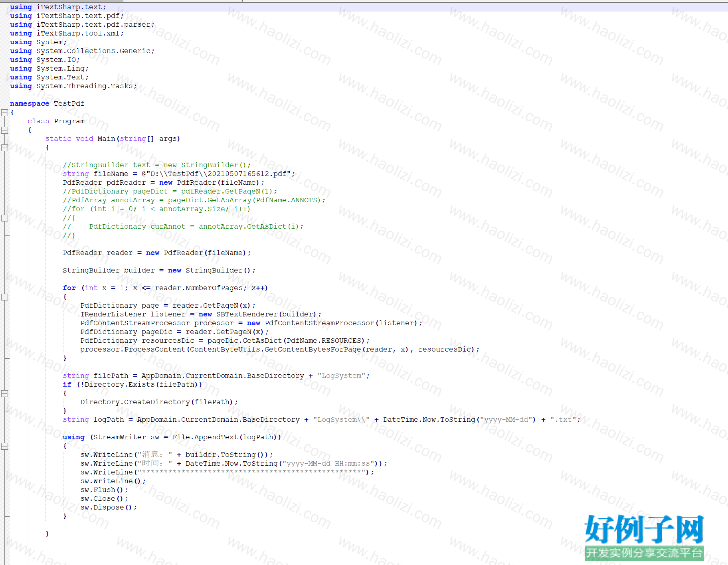The width and height of the screenshot is (728, 565).
Task: Click 'reader.NumberOfPages' in the for statement
Action: [x=199, y=288]
